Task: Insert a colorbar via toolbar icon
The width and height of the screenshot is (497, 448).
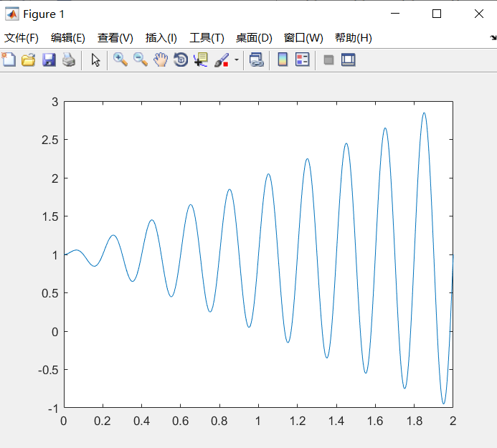Action: [283, 59]
